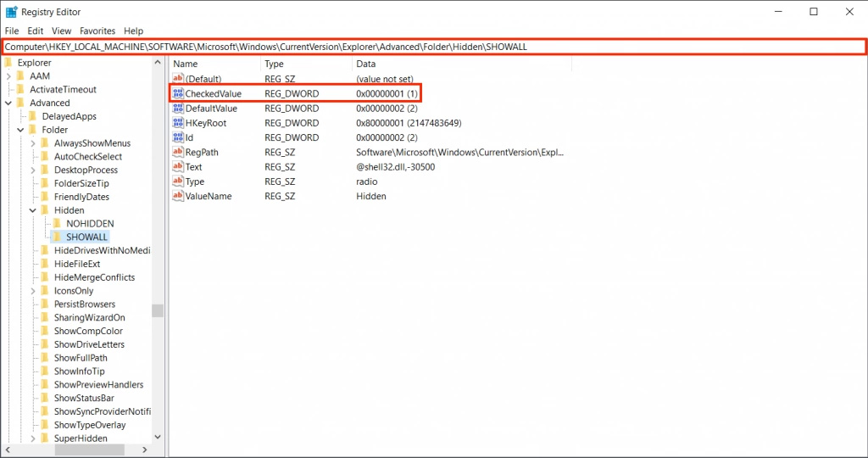Viewport: 868px width, 458px height.
Task: Select the ShowPreviewHandlers tree key
Action: click(x=98, y=384)
